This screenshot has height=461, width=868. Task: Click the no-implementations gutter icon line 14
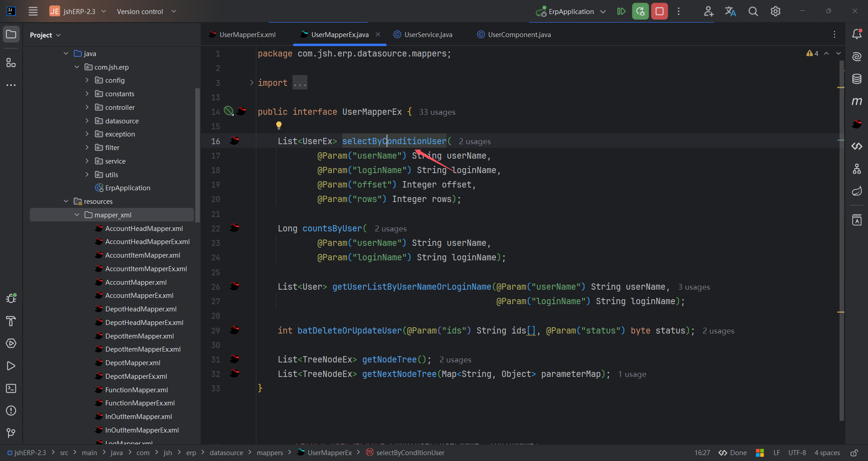click(x=229, y=111)
